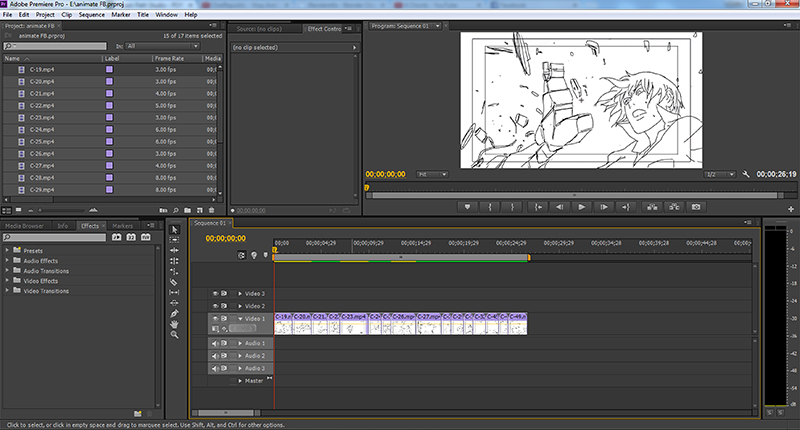Image resolution: width=800 pixels, height=430 pixels.
Task: Switch Project panel to icon view
Action: point(19,210)
